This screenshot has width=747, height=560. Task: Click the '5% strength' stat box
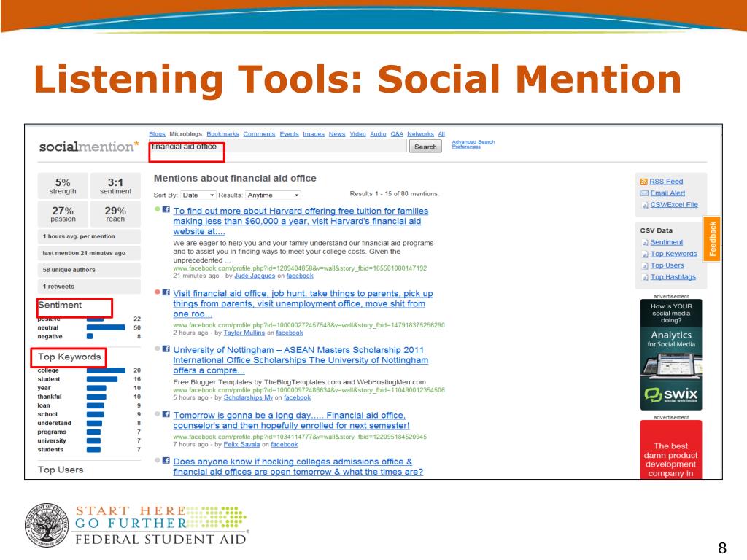click(63, 186)
